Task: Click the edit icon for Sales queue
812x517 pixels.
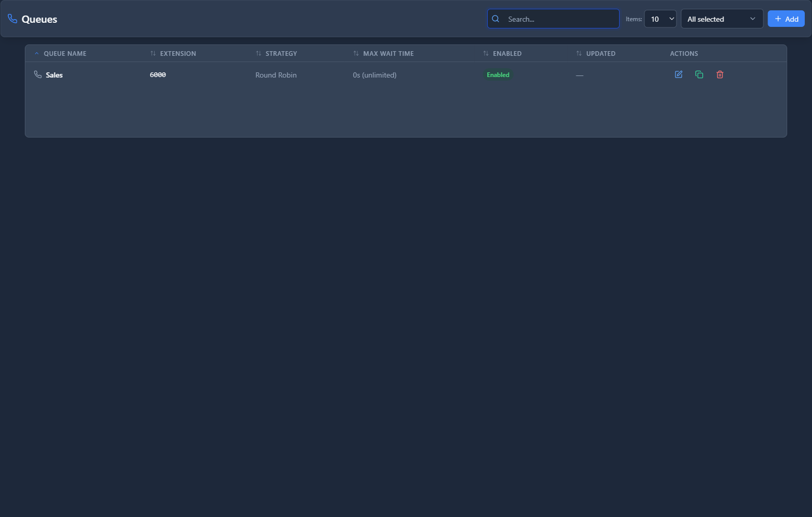Action: 679,74
